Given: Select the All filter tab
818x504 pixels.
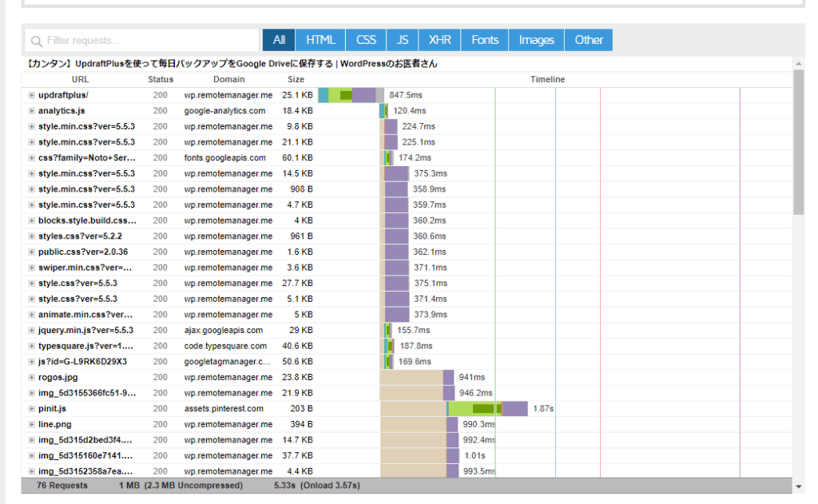Looking at the screenshot, I should pos(279,40).
